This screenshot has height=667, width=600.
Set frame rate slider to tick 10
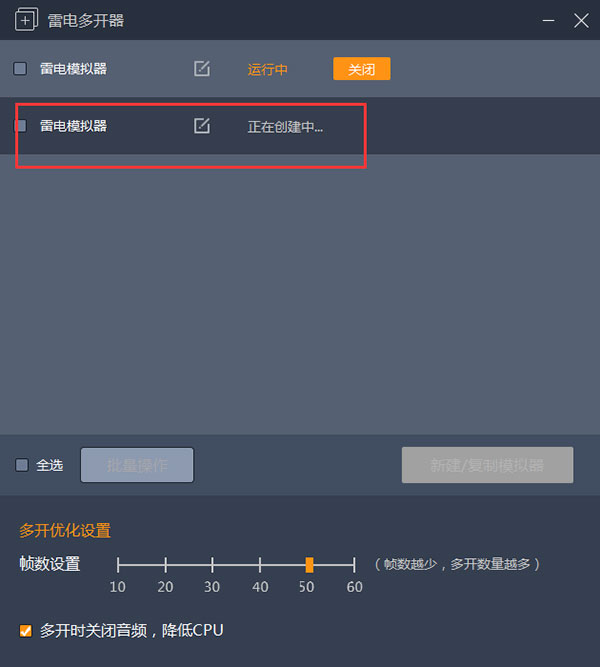118,565
